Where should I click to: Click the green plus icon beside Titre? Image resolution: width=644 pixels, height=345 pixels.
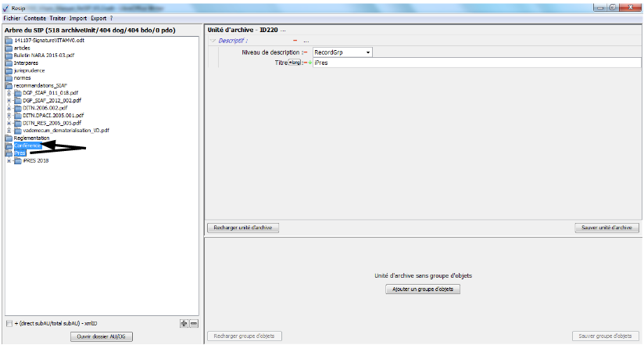tap(309, 63)
